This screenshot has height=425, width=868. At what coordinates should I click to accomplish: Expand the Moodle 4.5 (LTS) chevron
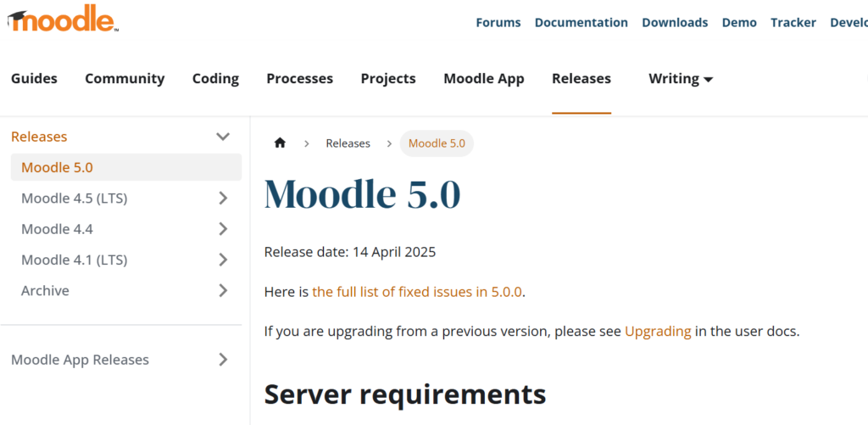click(223, 199)
